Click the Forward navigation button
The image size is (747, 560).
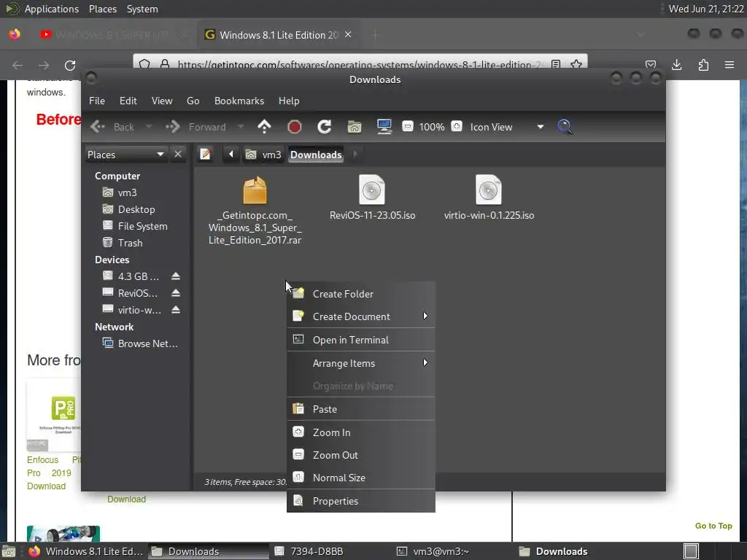(x=196, y=127)
